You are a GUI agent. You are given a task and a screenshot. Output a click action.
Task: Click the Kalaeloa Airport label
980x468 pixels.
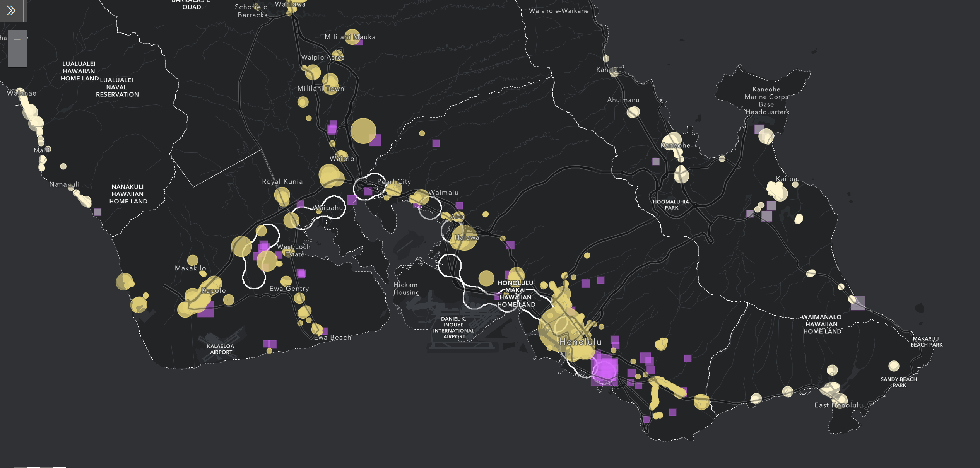(221, 349)
